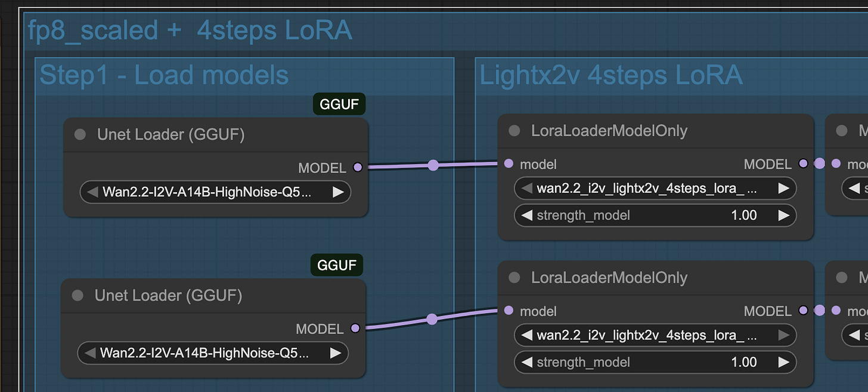Collapse the lower LoraLoaderModelOnly node dot
The image size is (868, 392).
point(514,277)
